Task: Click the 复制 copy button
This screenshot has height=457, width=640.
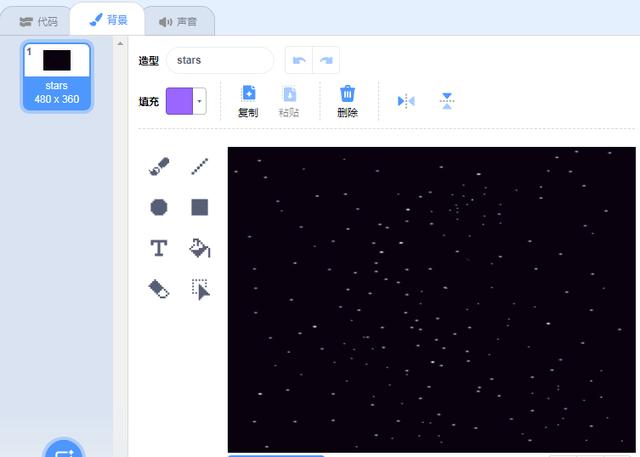Action: pos(248,101)
